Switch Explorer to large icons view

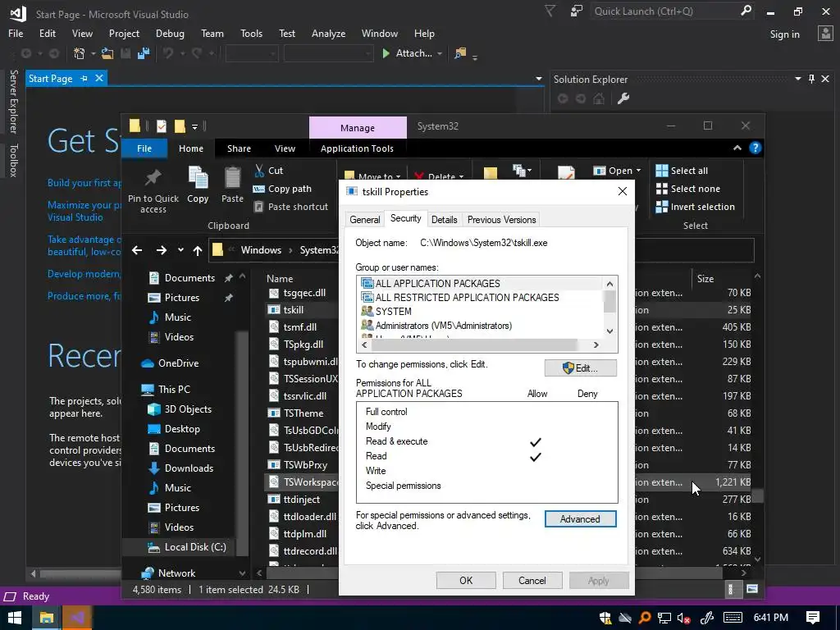tap(752, 589)
